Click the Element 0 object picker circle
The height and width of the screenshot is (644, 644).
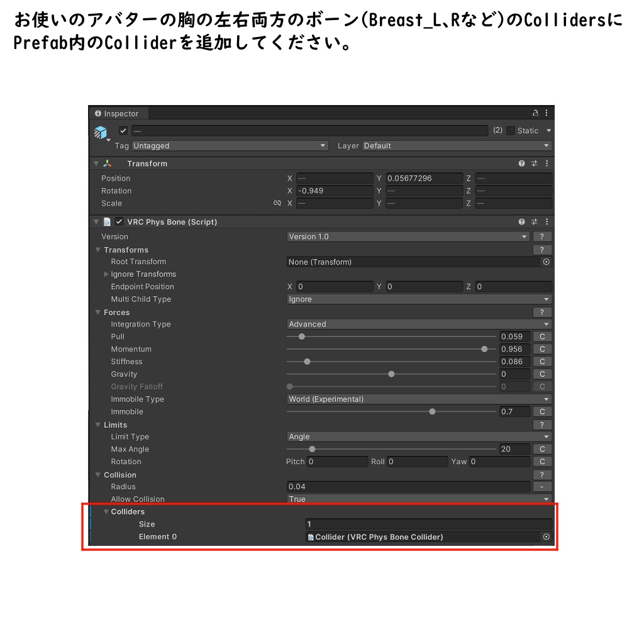point(547,537)
